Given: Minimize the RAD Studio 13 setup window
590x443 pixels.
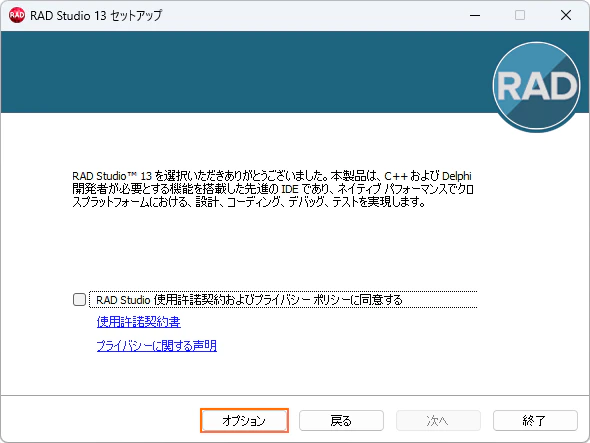Looking at the screenshot, I should 475,15.
